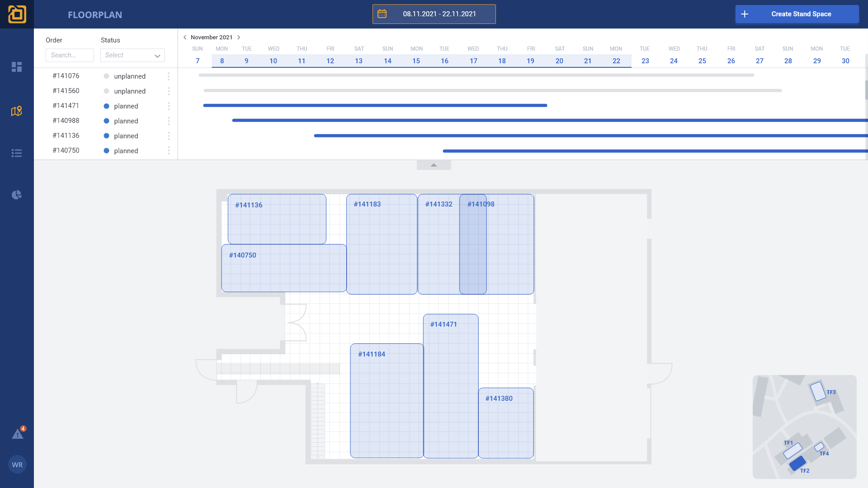Go to next month after November 2021

point(239,38)
